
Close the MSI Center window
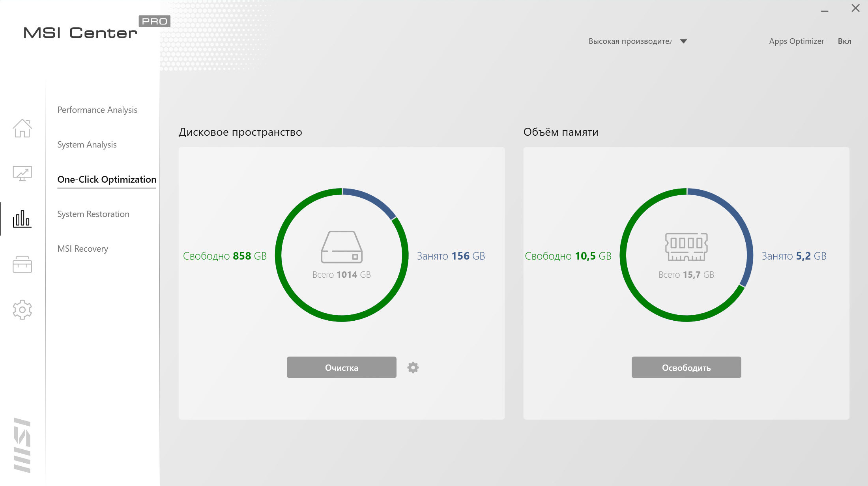[855, 8]
